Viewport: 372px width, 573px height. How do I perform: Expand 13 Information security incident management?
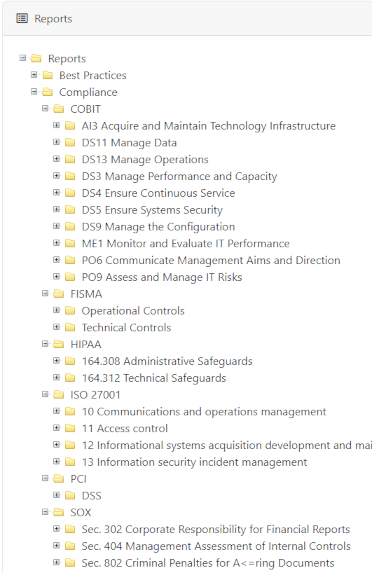coord(56,461)
